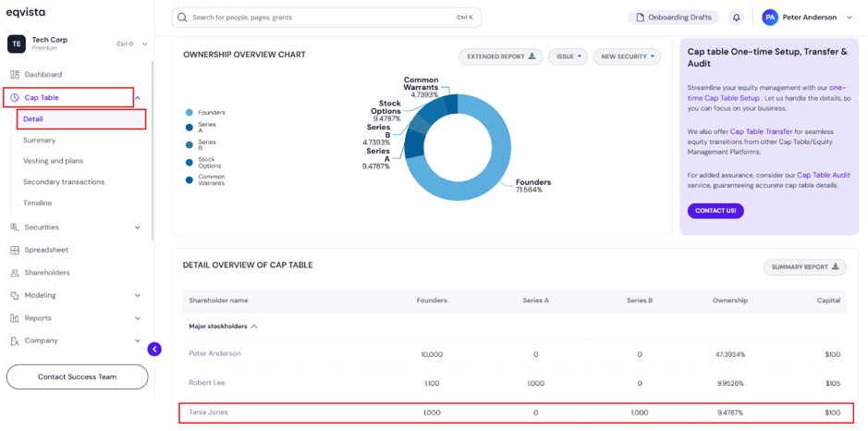Click the sidebar vertical scrollbar
Viewport: 868px width, 431px height.
[x=153, y=150]
